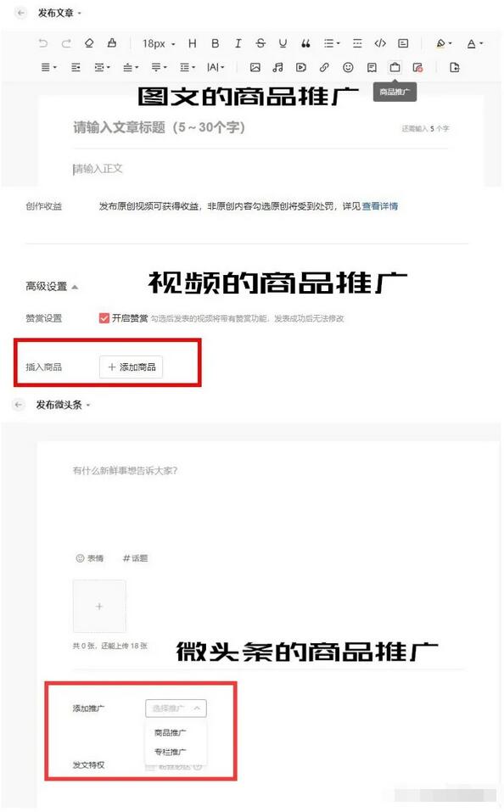This screenshot has width=504, height=812.
Task: Click the 添加商品 button
Action: [131, 367]
